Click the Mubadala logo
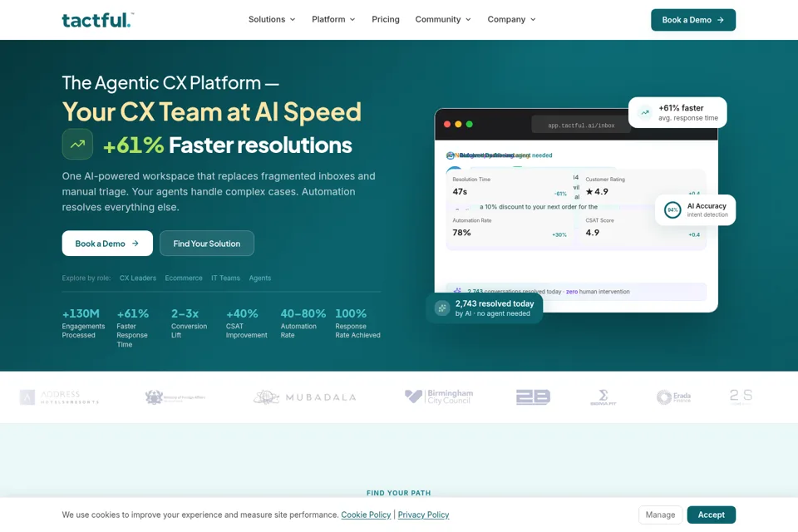The image size is (798, 532). pos(304,397)
